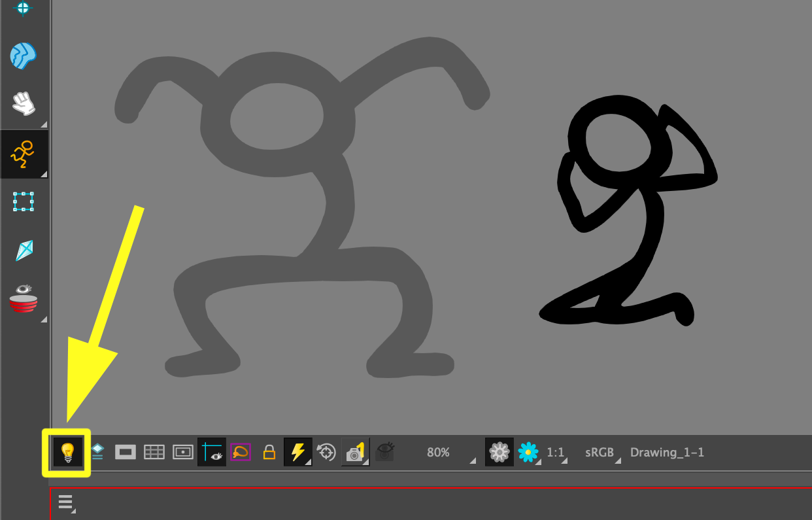Click the orange padlock icon
This screenshot has height=520, width=812.
pyautogui.click(x=269, y=452)
